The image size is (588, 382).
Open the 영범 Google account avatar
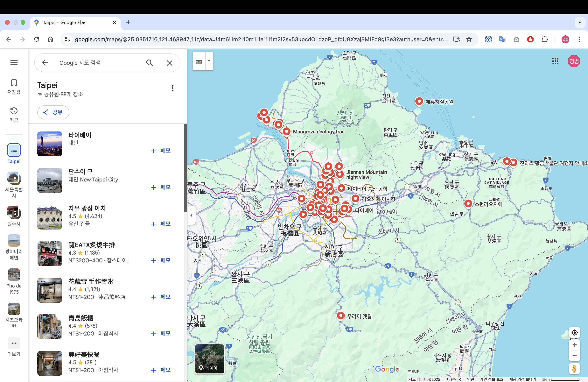point(574,61)
